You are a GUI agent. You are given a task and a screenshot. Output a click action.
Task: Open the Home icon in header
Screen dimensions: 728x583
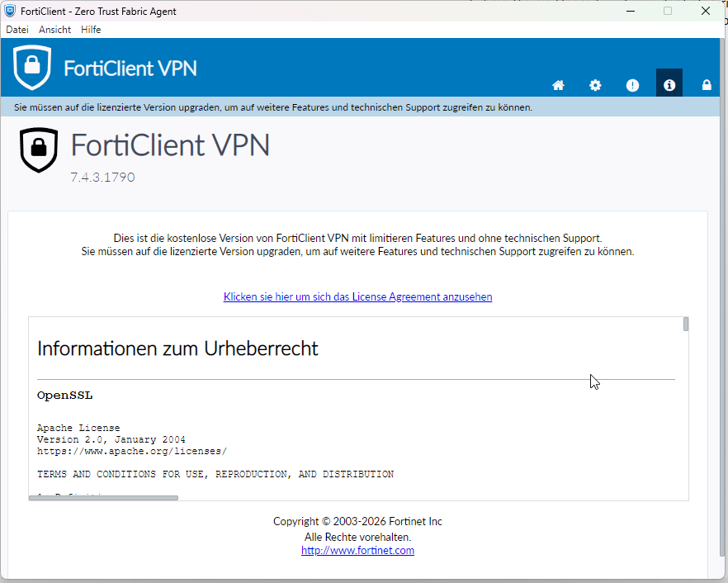coord(558,85)
